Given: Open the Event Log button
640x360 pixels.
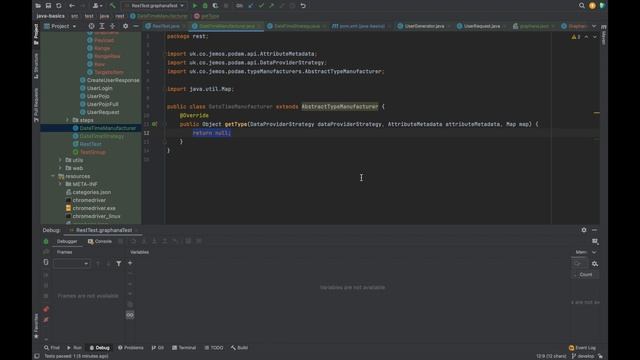Looking at the screenshot, I should 582,348.
